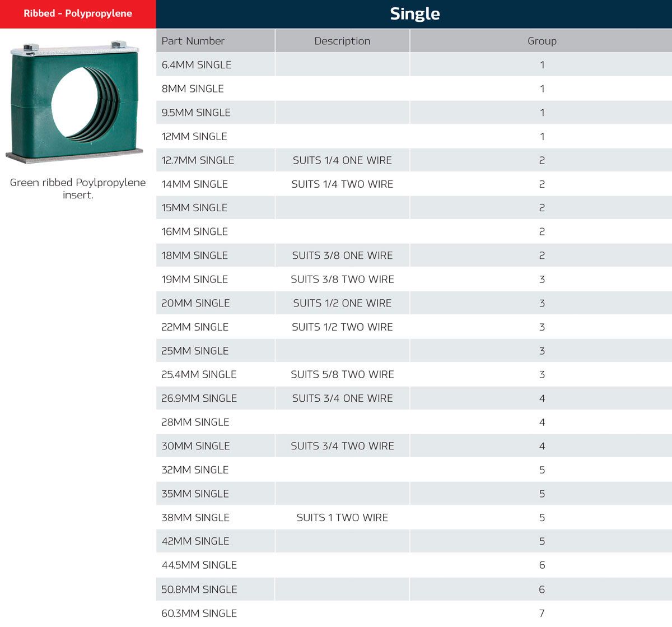
Task: Click SUITS 1 TWO WIRE description
Action: coord(342,518)
